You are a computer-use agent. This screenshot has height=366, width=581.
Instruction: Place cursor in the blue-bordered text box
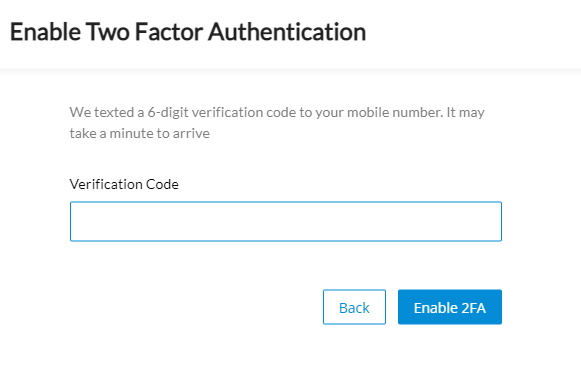pyautogui.click(x=286, y=222)
